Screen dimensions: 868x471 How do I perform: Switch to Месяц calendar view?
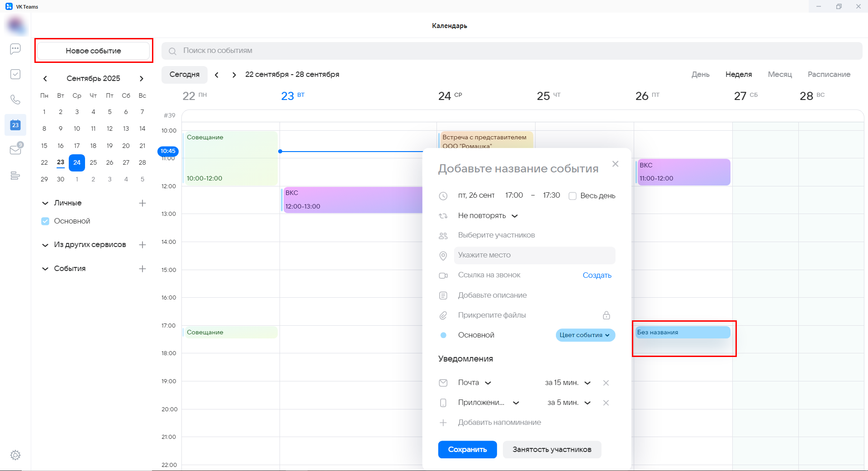(779, 74)
